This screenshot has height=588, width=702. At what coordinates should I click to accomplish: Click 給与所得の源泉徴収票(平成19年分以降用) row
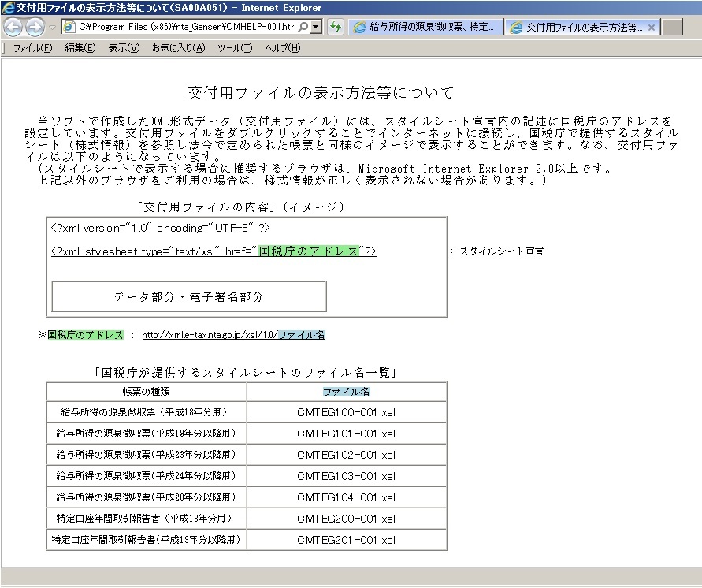click(147, 434)
